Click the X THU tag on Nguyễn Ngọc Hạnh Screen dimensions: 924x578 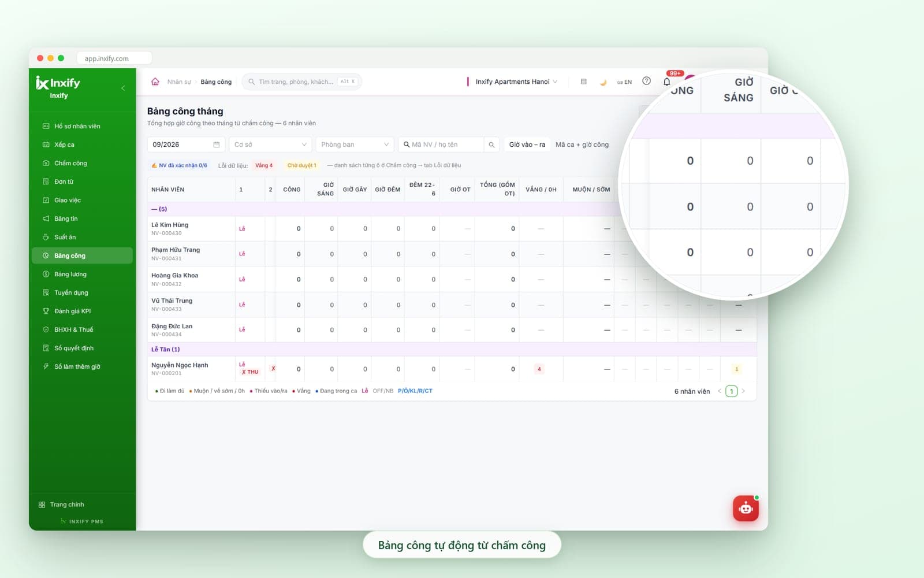[x=250, y=372]
